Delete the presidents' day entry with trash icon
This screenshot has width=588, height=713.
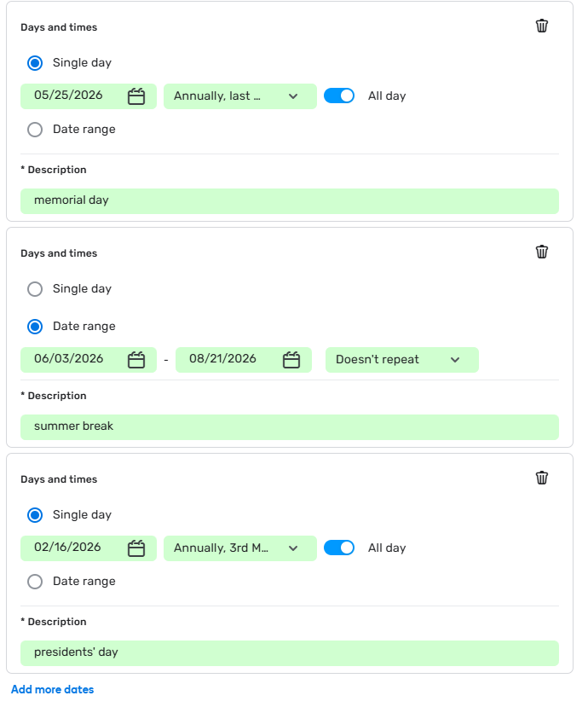click(542, 478)
